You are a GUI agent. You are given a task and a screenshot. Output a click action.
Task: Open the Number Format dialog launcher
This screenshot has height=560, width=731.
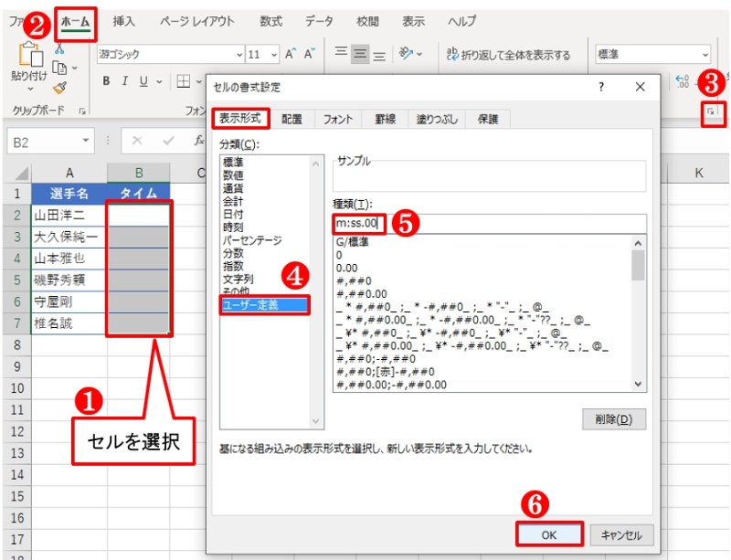coord(712,111)
